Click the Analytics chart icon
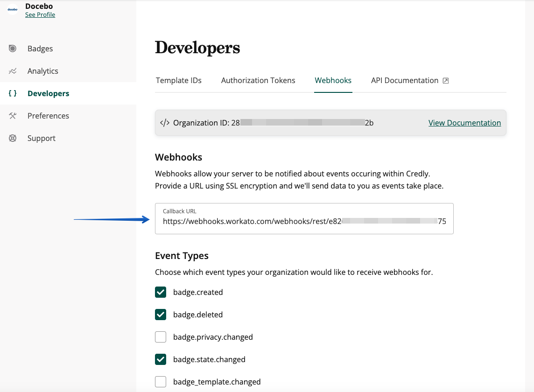This screenshot has width=534, height=392. pyautogui.click(x=13, y=71)
